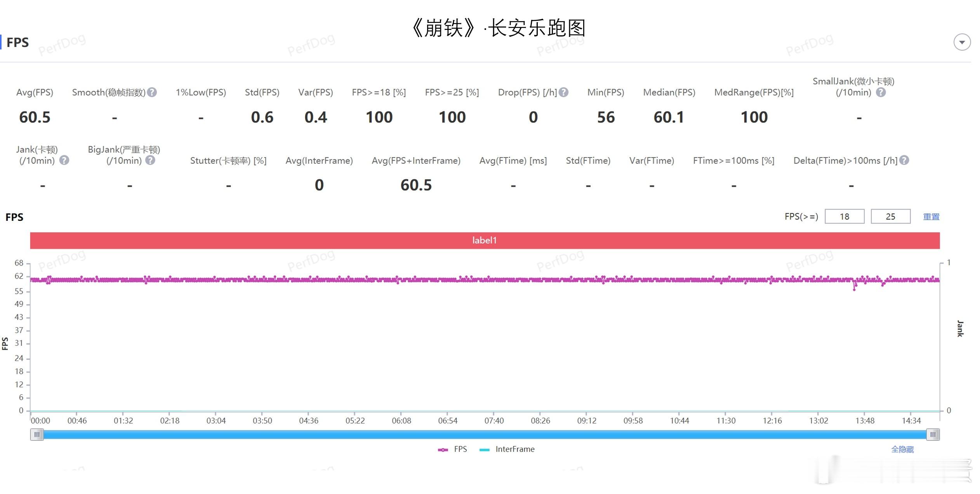Click the Avg(InterFrame) value 0

point(319,185)
